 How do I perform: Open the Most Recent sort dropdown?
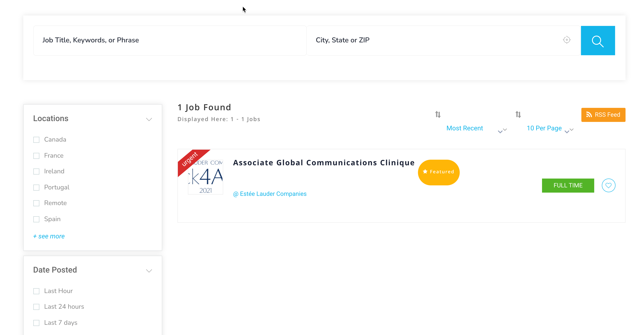(x=465, y=128)
